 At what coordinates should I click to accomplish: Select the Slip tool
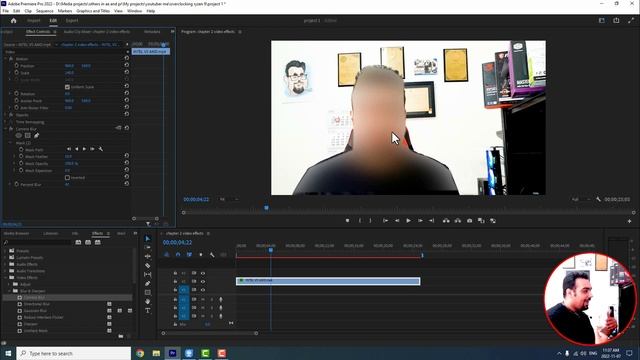tap(148, 274)
